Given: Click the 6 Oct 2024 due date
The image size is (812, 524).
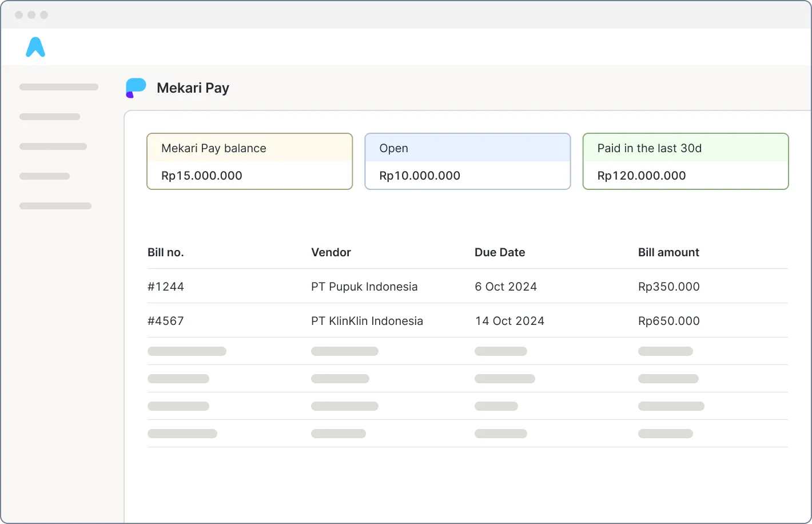Looking at the screenshot, I should pos(505,287).
